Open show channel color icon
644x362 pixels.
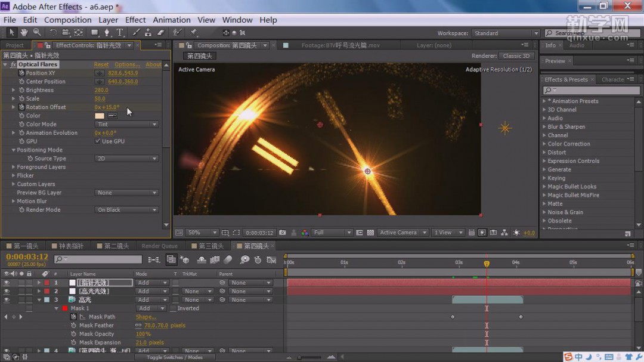pos(305,233)
